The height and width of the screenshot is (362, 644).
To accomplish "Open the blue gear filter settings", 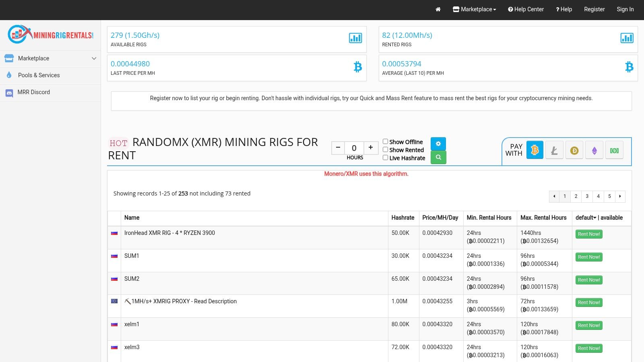I will click(x=438, y=144).
